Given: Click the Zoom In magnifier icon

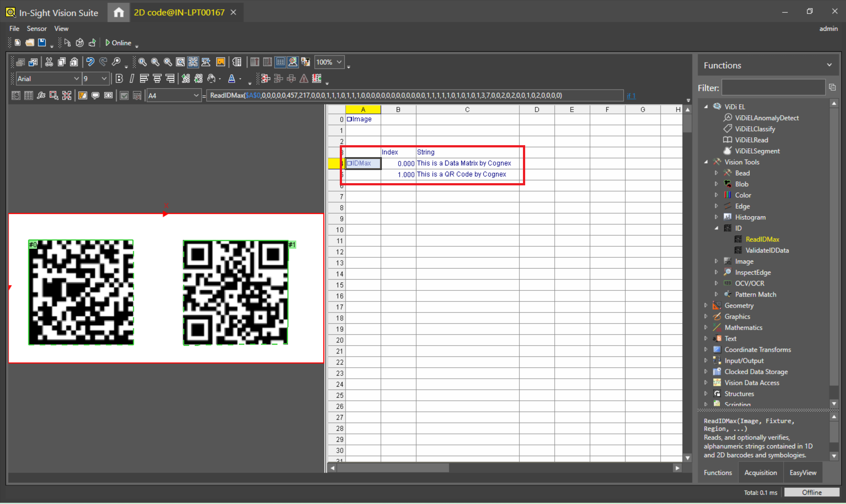Looking at the screenshot, I should (x=142, y=62).
